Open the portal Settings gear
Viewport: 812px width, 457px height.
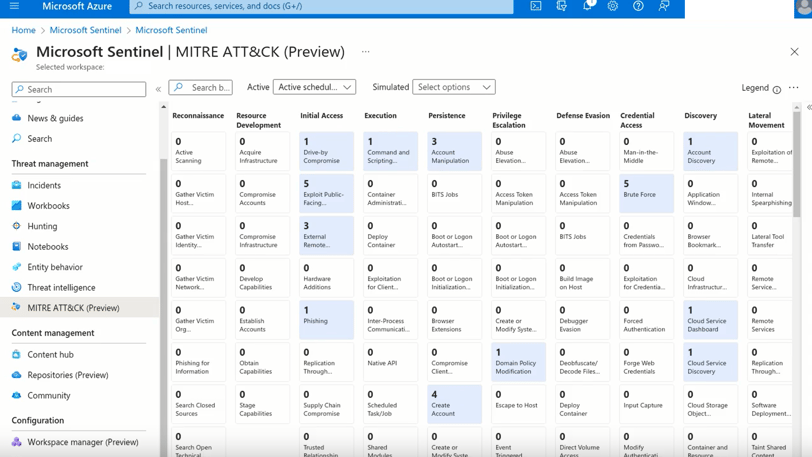pos(613,6)
